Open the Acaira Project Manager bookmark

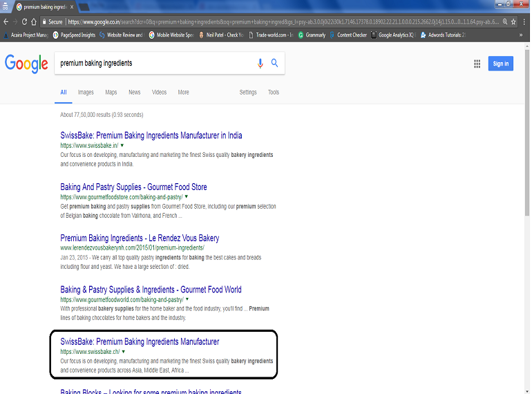[26, 35]
